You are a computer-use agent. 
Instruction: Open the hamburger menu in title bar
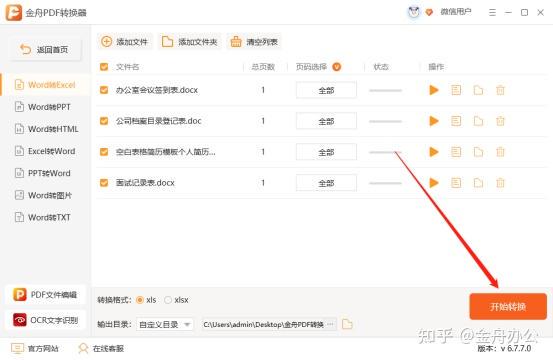(492, 13)
